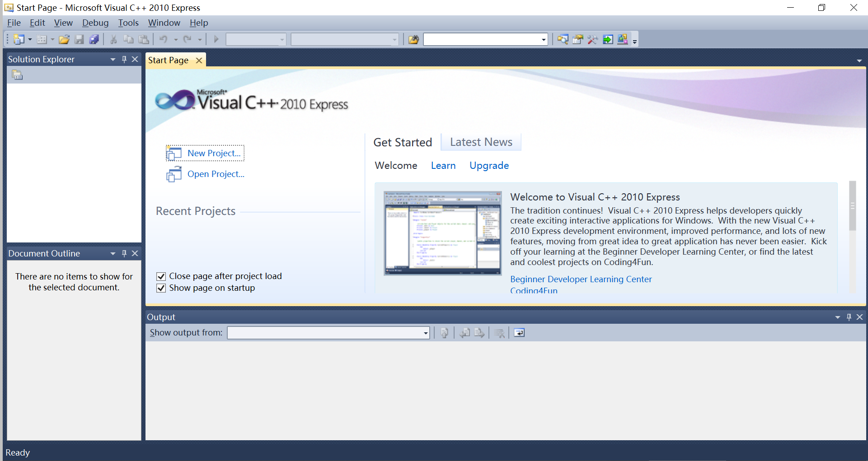This screenshot has height=461, width=868.
Task: Click the Undo arrow icon
Action: pyautogui.click(x=164, y=40)
